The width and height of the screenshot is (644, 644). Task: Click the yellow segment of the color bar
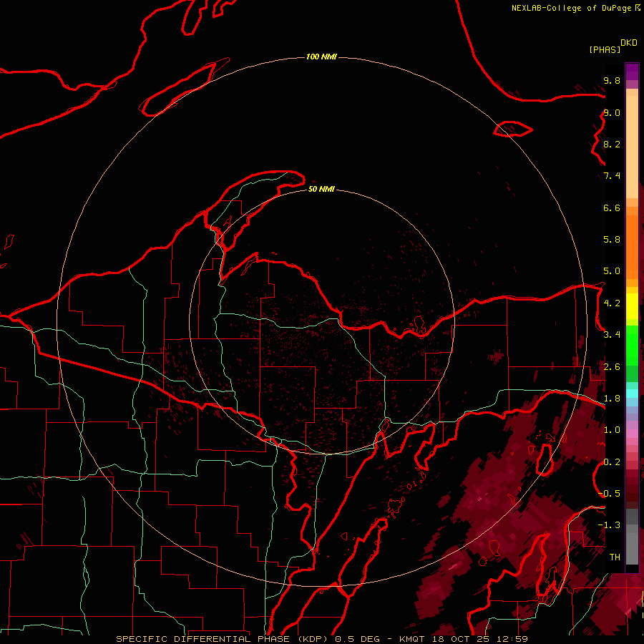(x=632, y=306)
